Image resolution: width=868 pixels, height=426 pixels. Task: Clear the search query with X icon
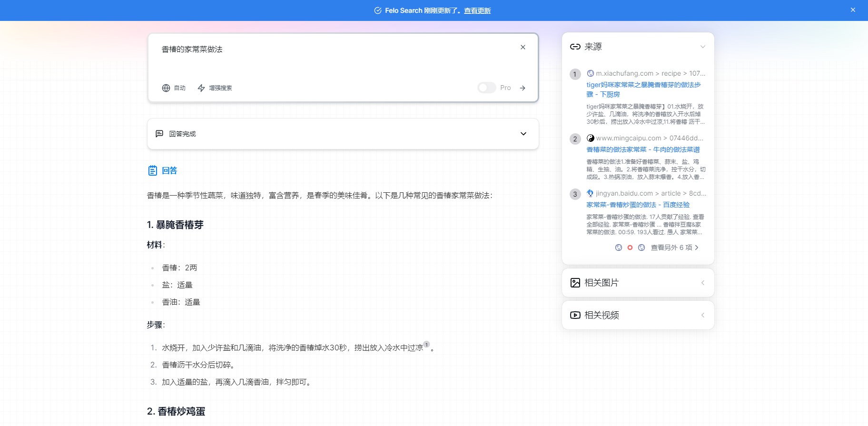coord(523,47)
